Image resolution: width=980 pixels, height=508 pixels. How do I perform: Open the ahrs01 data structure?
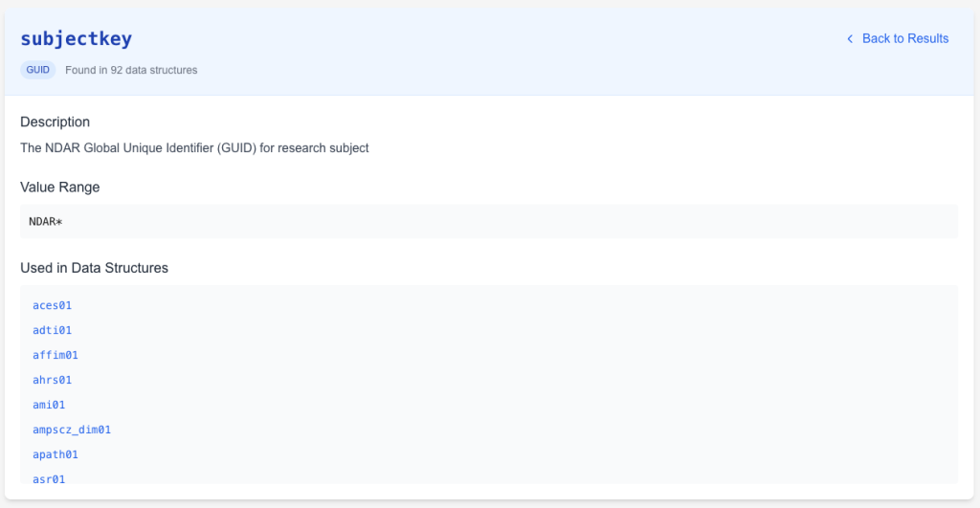click(x=52, y=380)
